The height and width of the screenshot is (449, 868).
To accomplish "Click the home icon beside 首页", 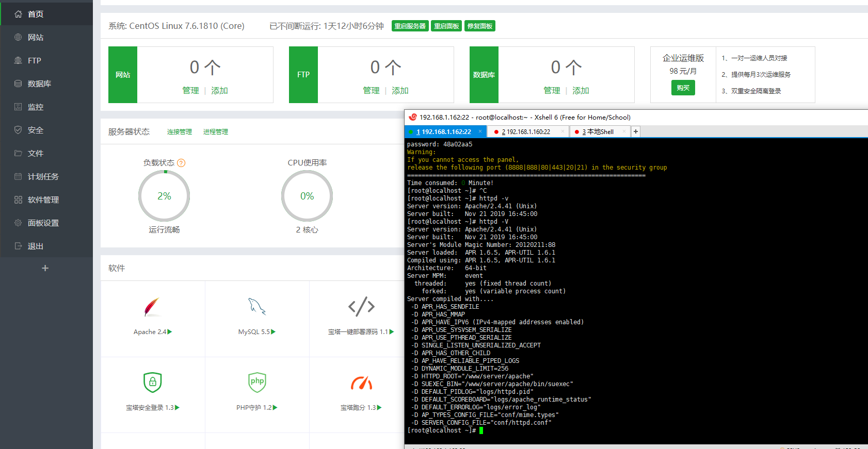I will tap(18, 14).
